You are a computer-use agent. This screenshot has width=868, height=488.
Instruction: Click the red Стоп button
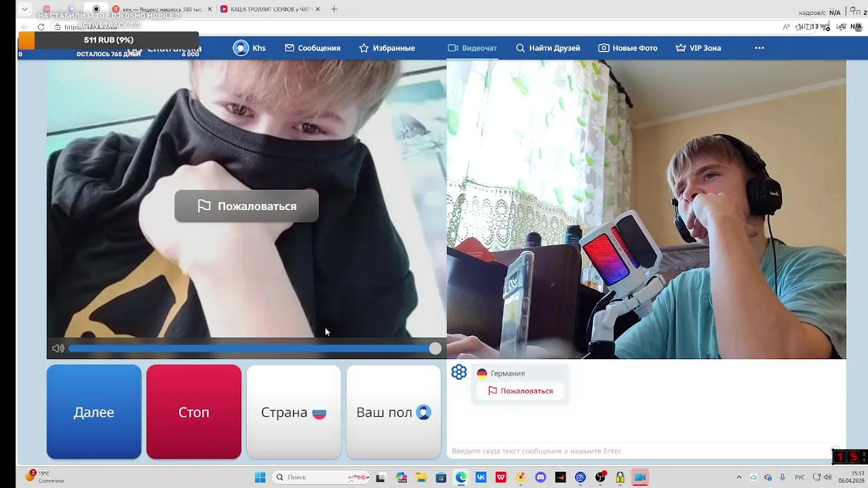[194, 412]
